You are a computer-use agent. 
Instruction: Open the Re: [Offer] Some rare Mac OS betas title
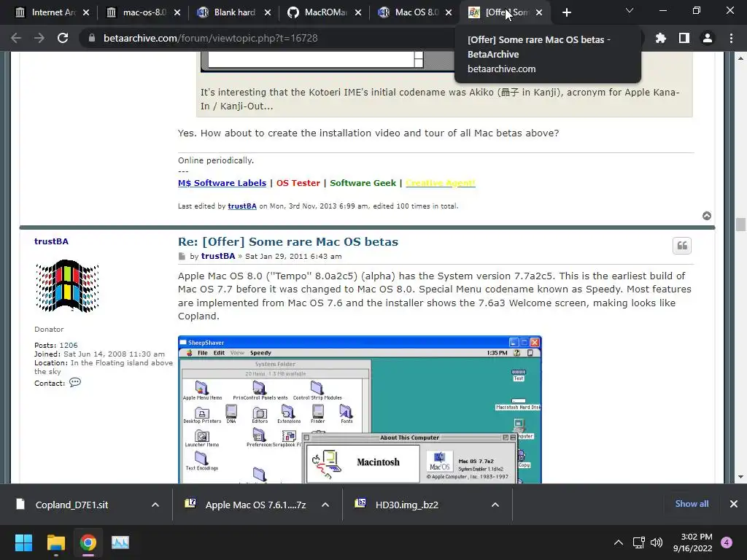tap(287, 241)
